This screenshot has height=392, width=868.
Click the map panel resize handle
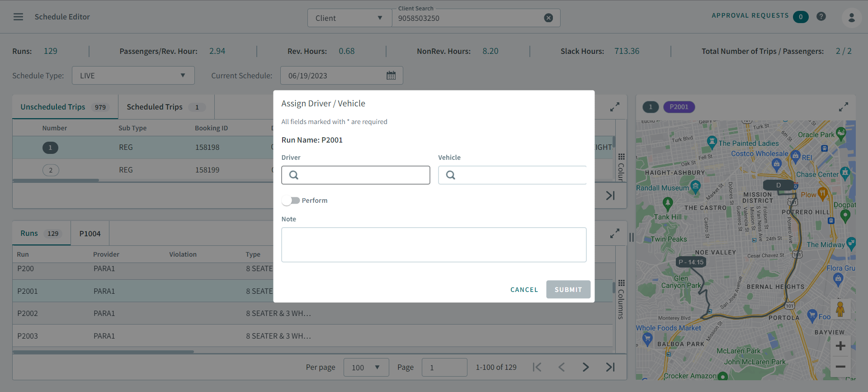[x=632, y=237]
